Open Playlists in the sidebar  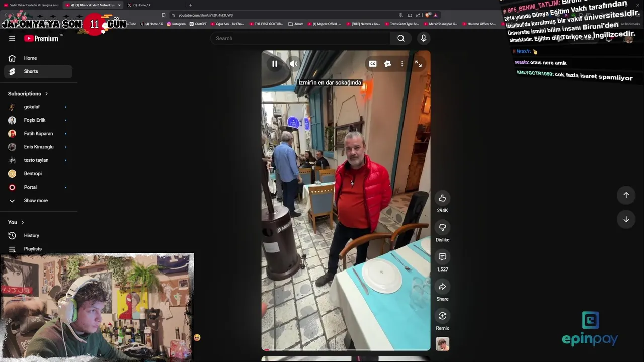pos(38,249)
